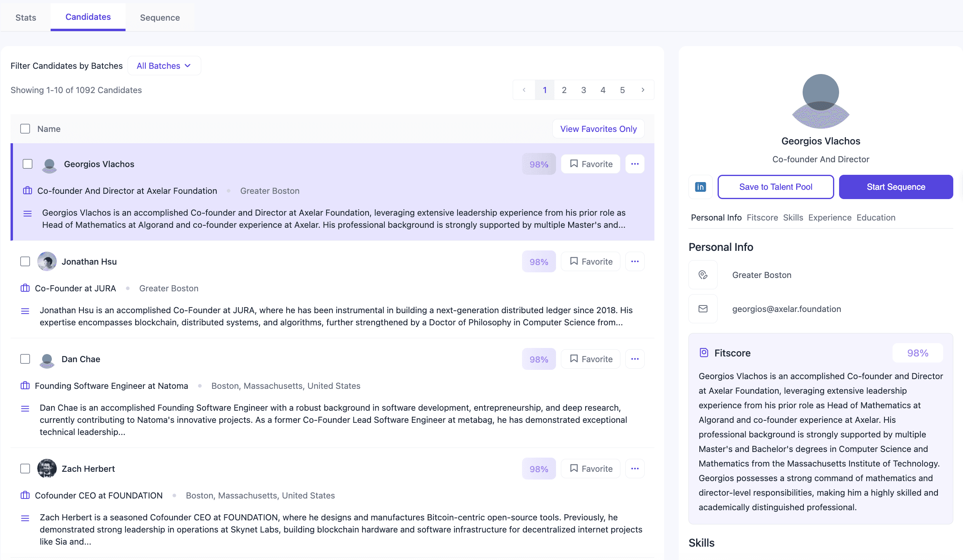
Task: Click the email icon next to georgios@axelar.foundation
Action: (x=703, y=309)
